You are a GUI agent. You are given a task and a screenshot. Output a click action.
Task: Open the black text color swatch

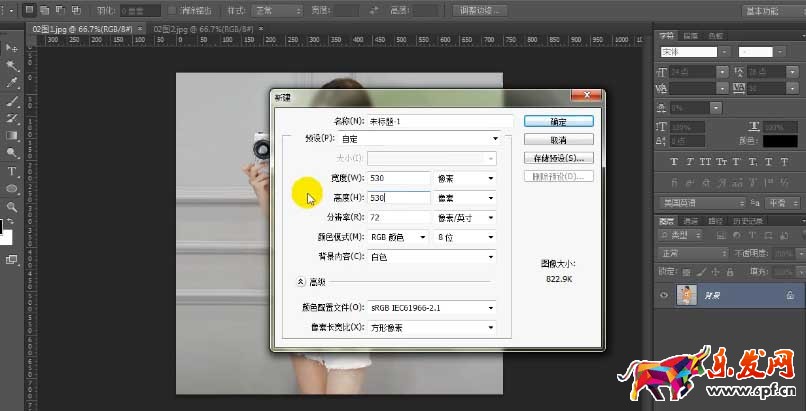780,141
